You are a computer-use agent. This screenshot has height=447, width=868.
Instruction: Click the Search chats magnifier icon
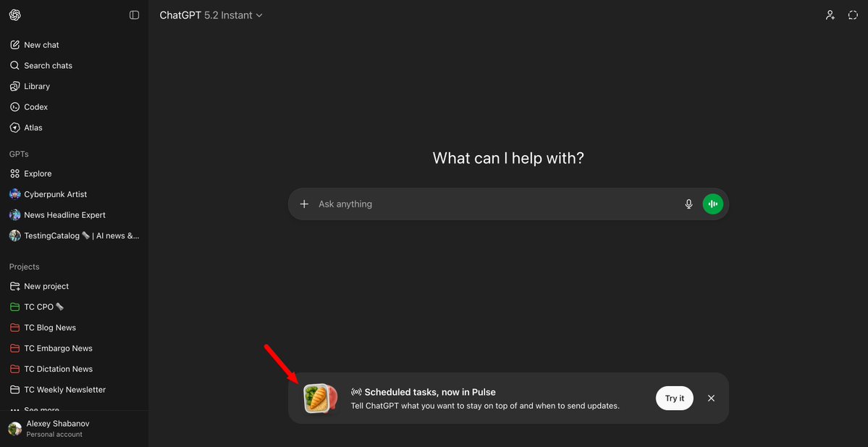(x=15, y=65)
